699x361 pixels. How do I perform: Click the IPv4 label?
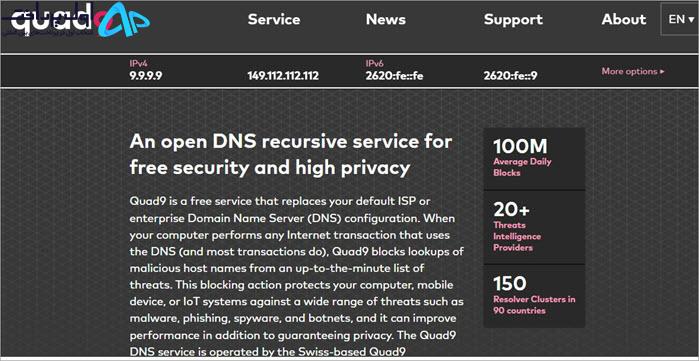138,64
